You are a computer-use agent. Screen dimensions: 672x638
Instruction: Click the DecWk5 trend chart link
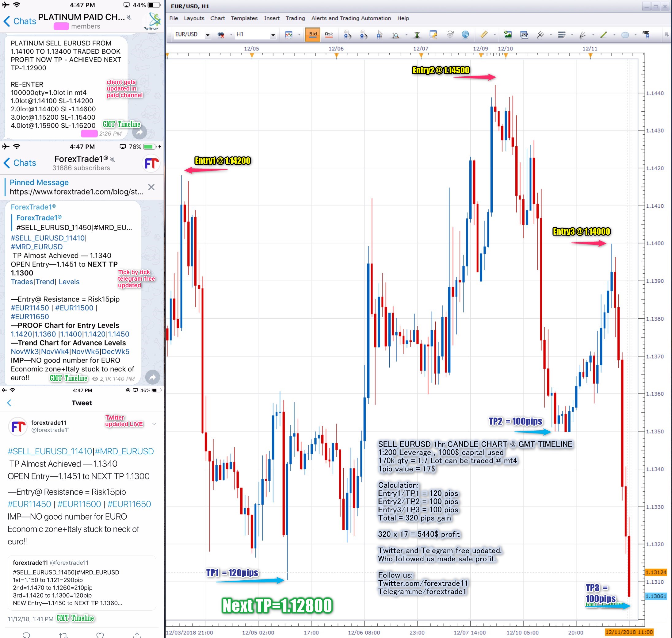click(x=116, y=352)
